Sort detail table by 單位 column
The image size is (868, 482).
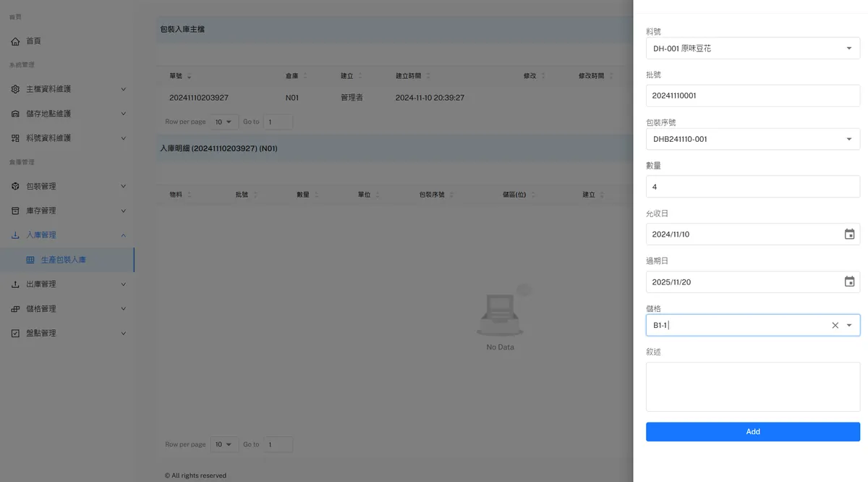pos(378,195)
